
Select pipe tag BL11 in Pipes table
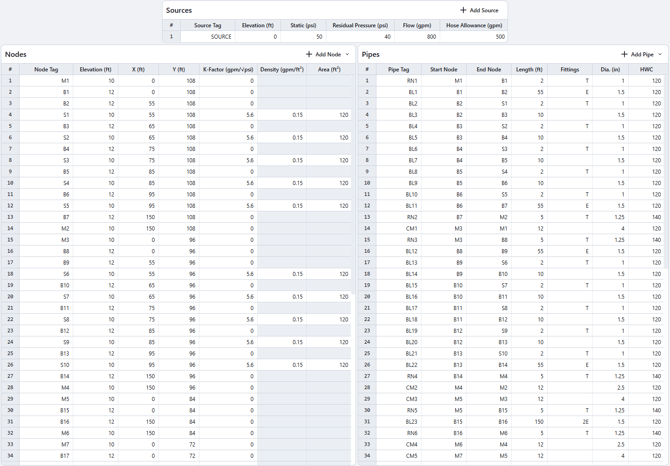click(399, 205)
